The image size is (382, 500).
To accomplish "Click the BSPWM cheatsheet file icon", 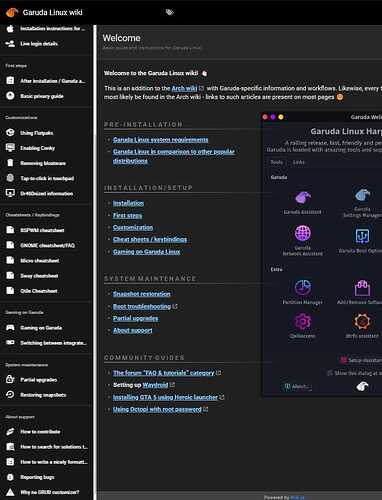I will tap(10, 230).
